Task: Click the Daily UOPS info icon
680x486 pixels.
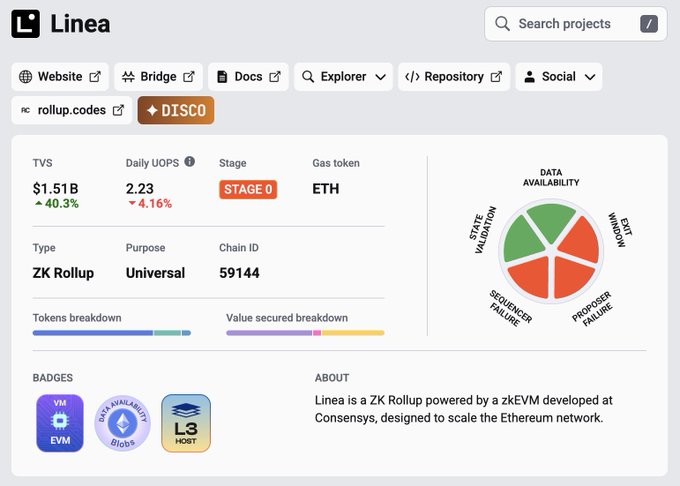Action: coord(190,162)
